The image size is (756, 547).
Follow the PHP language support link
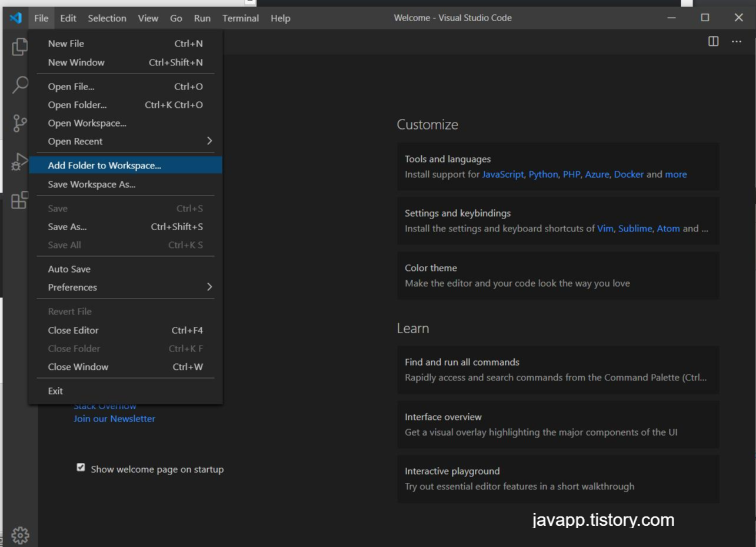pos(571,174)
